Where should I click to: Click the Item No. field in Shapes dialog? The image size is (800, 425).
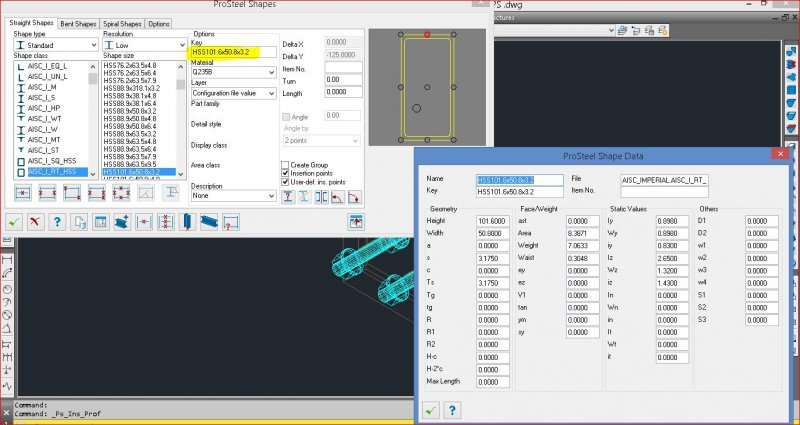tap(343, 67)
